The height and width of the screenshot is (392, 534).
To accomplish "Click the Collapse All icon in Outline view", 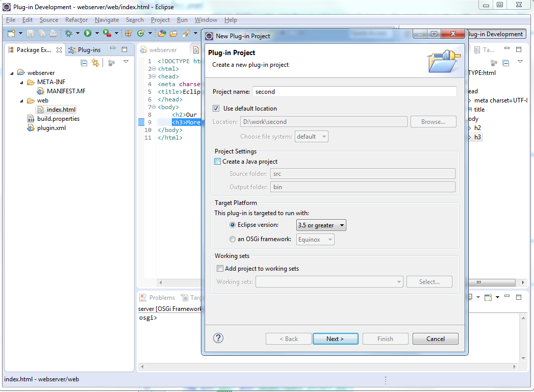I will click(506, 63).
